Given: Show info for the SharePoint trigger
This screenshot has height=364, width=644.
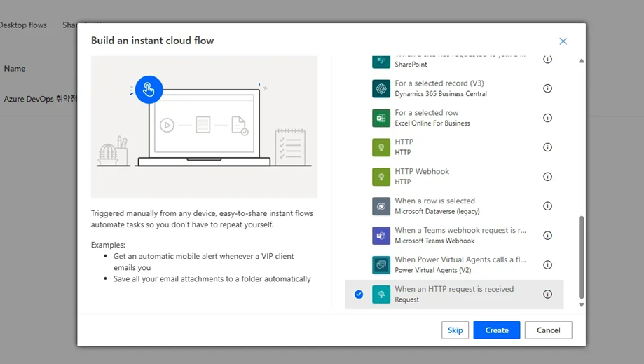Looking at the screenshot, I should tap(547, 59).
